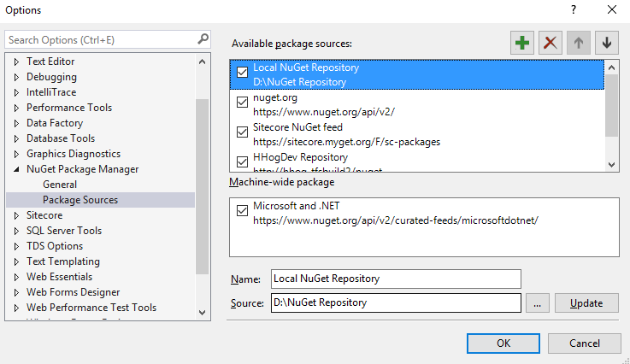Click options tree scrollbar up arrow
This screenshot has width=630, height=364.
click(x=202, y=62)
